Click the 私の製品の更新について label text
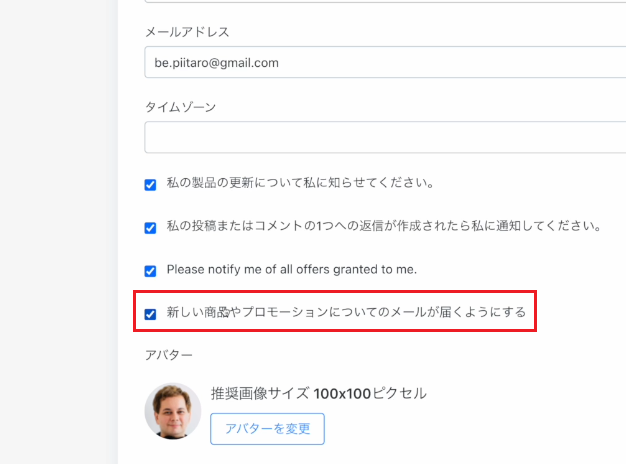Viewport: 626px width, 464px height. pos(300,183)
